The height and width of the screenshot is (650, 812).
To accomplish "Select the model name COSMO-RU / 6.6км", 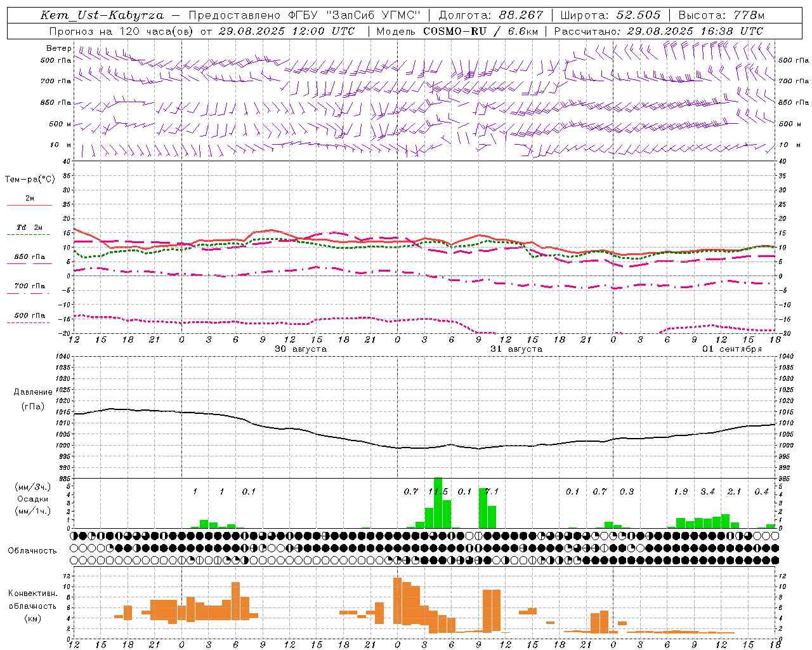I will click(x=480, y=31).
